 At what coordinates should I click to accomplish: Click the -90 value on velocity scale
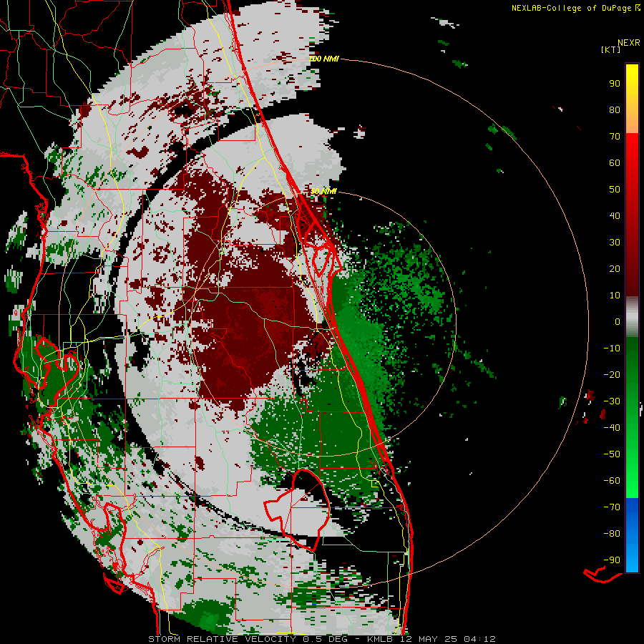[612, 560]
